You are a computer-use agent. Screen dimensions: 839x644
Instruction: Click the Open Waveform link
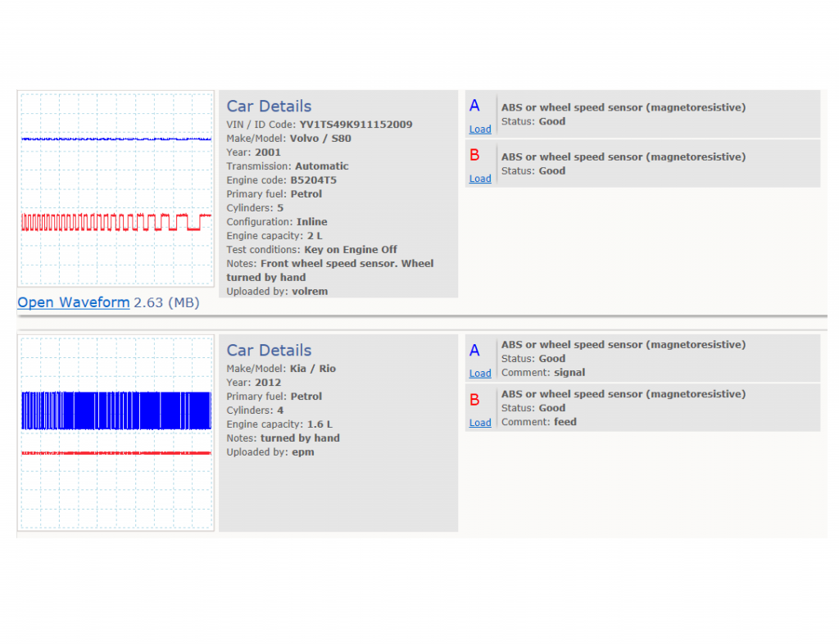(73, 302)
